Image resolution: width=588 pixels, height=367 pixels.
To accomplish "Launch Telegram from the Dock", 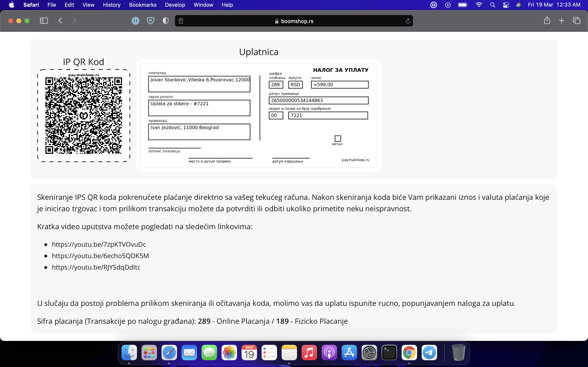I will pos(429,353).
